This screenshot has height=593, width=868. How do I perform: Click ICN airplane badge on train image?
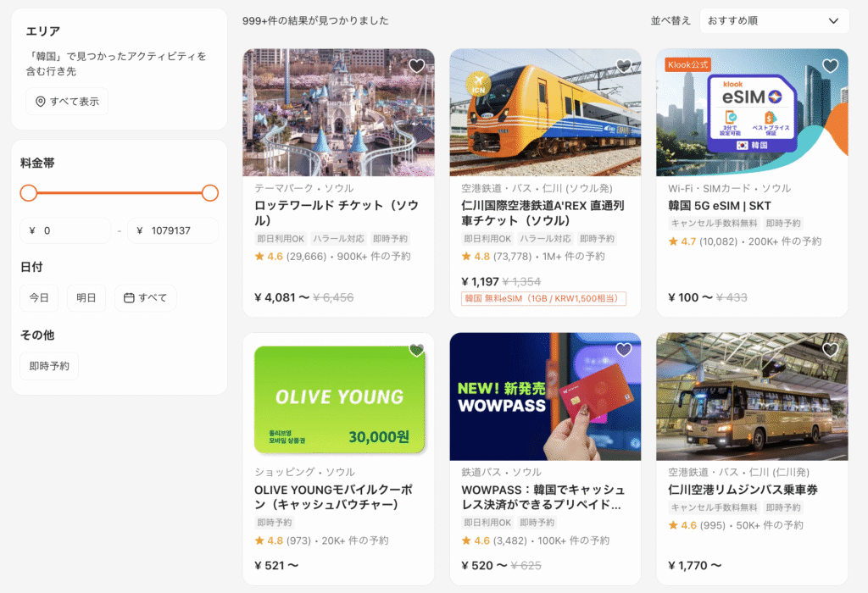478,85
